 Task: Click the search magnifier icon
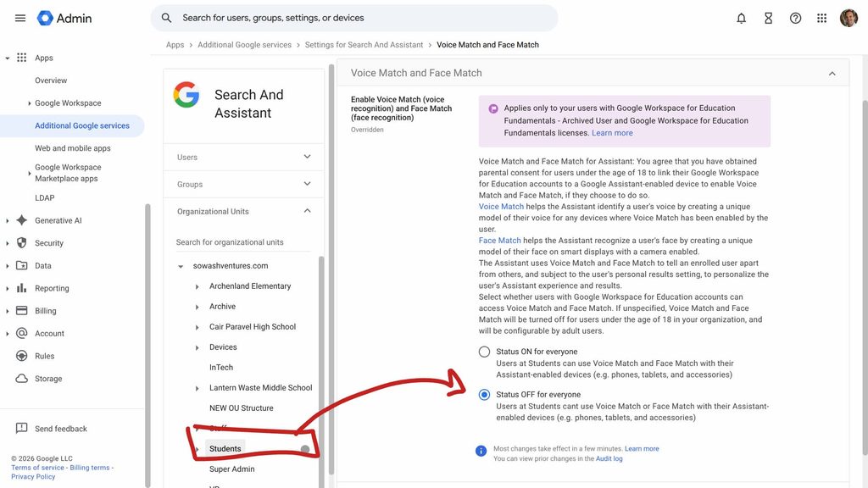pyautogui.click(x=166, y=18)
